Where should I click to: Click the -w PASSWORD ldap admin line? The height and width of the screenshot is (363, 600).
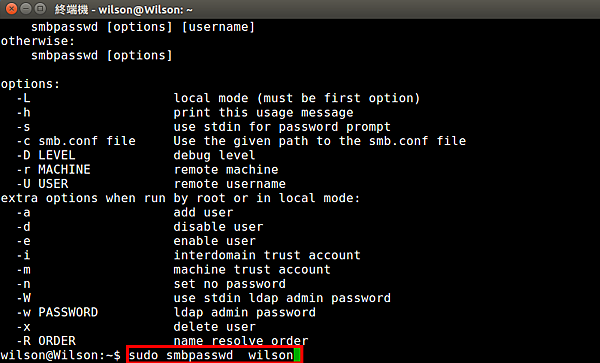pos(166,313)
